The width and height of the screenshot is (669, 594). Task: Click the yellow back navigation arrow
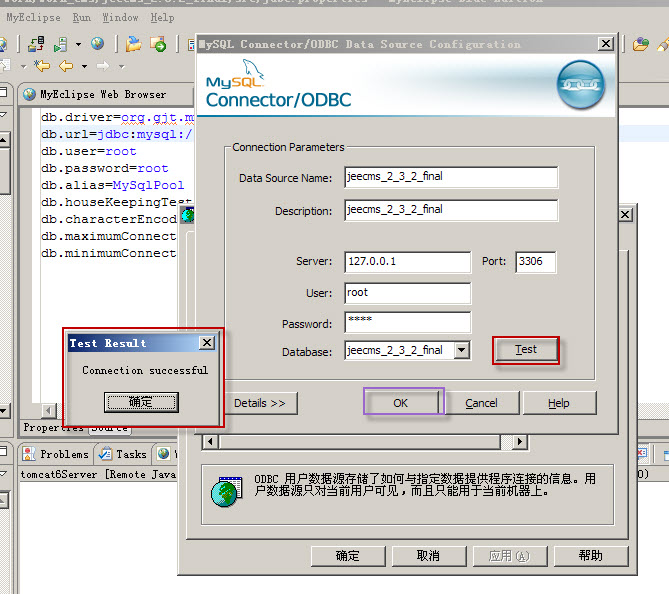pyautogui.click(x=66, y=66)
